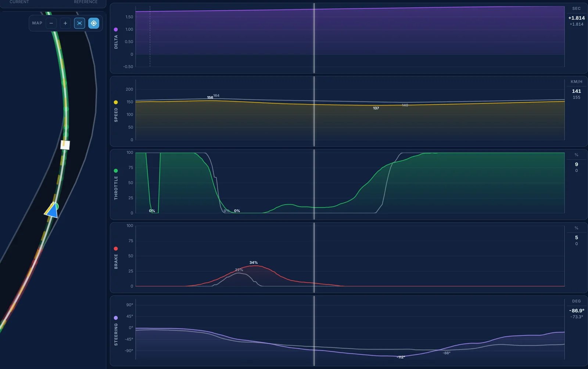The image size is (588, 369).
Task: Click the 200 tick on Speed axis
Action: [129, 89]
